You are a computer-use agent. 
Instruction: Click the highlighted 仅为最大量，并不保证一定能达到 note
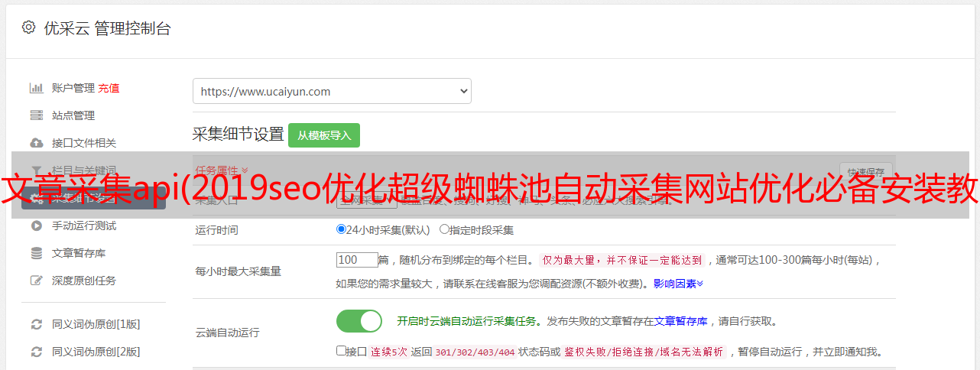pyautogui.click(x=622, y=260)
